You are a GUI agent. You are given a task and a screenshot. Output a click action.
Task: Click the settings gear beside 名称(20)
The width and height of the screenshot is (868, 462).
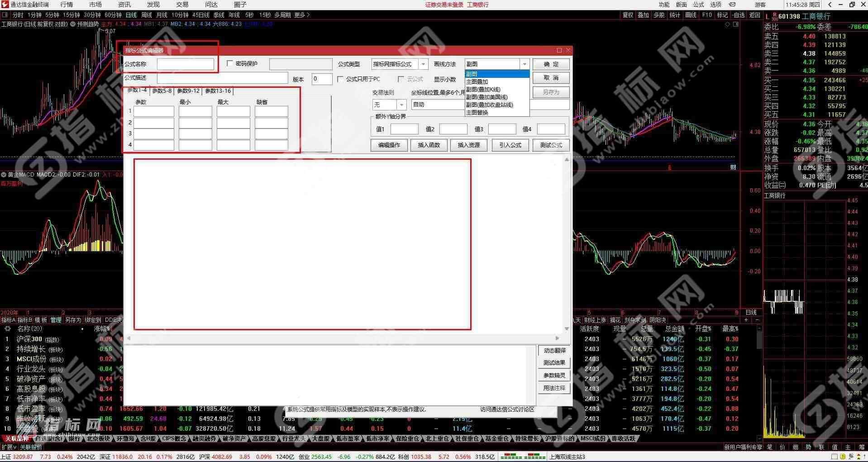[x=7, y=329]
